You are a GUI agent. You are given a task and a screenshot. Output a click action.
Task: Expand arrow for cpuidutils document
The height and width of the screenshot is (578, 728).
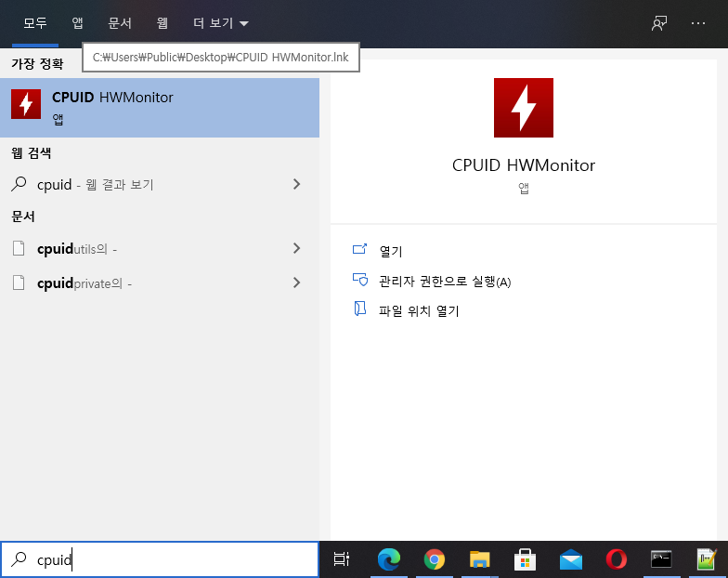pyautogui.click(x=297, y=249)
